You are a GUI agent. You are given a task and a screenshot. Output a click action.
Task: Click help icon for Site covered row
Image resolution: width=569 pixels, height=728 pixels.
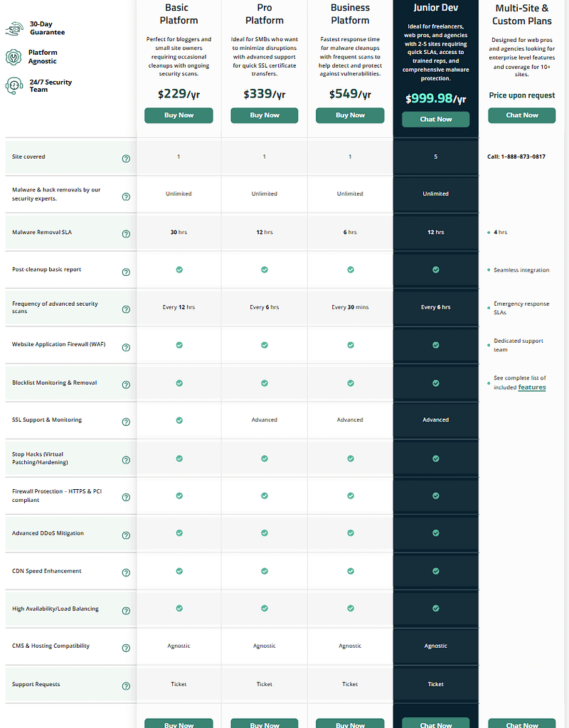click(126, 159)
